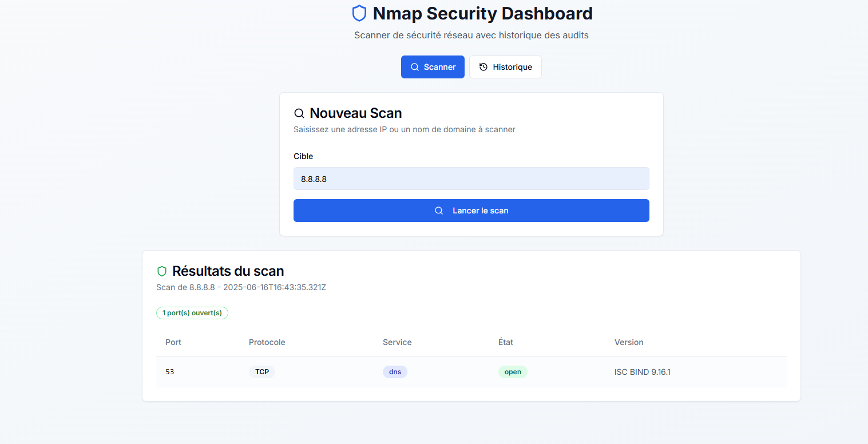The width and height of the screenshot is (868, 444).
Task: Click the Port column header
Action: tap(173, 342)
